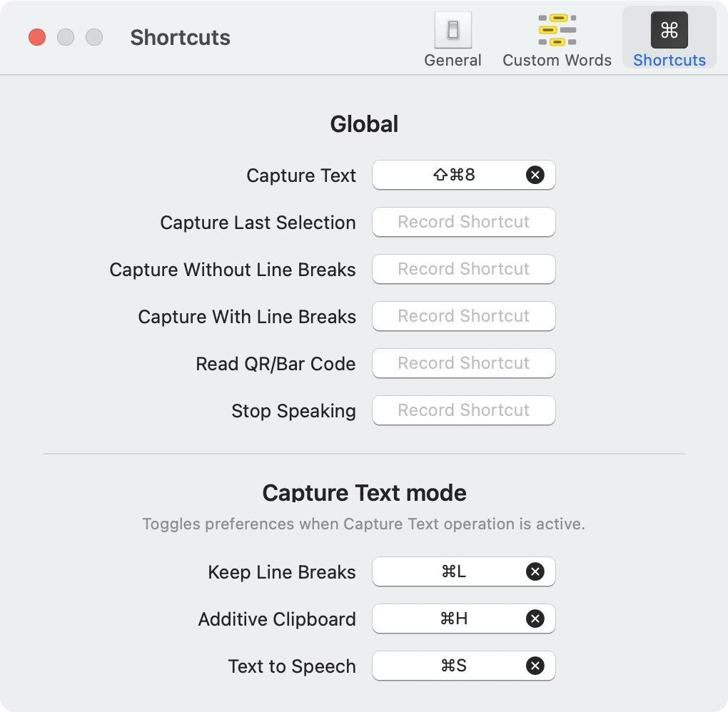
Task: Close the Shortcuts window
Action: [37, 37]
